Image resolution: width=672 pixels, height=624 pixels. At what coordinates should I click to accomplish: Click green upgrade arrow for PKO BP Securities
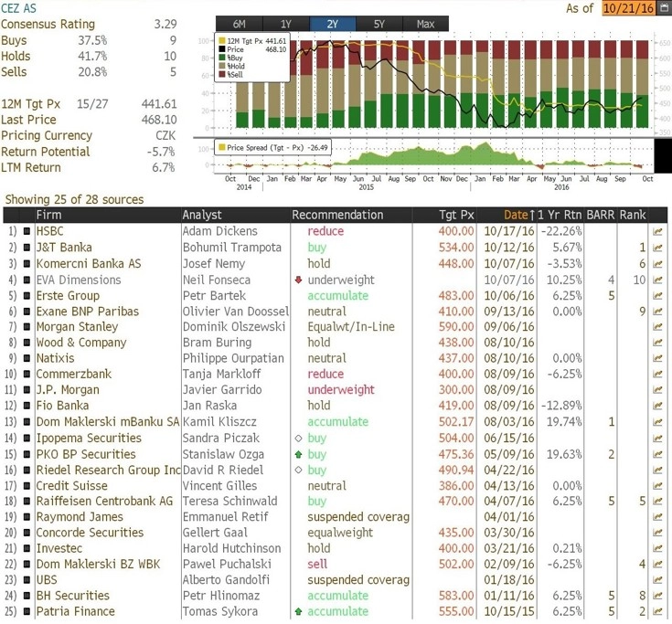click(x=298, y=454)
